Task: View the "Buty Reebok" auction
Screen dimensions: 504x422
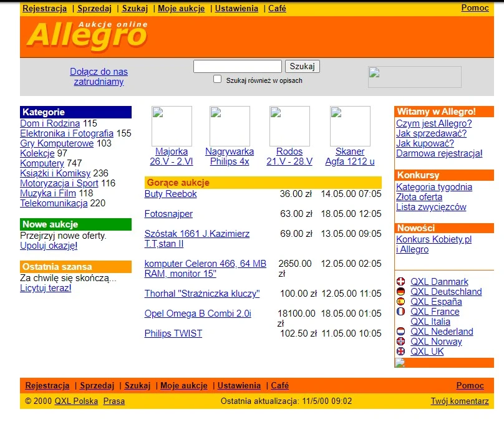Action: click(170, 194)
